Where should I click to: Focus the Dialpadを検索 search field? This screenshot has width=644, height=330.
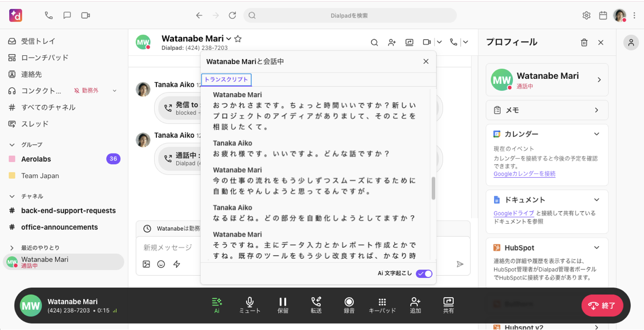click(350, 16)
